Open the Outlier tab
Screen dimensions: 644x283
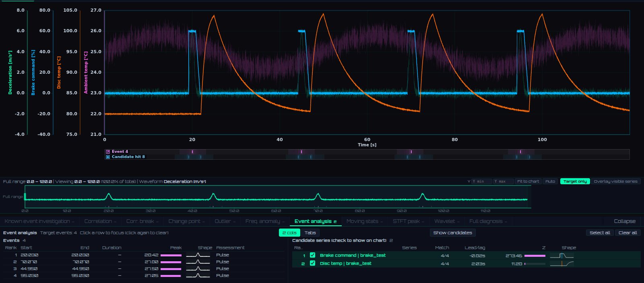pos(225,221)
